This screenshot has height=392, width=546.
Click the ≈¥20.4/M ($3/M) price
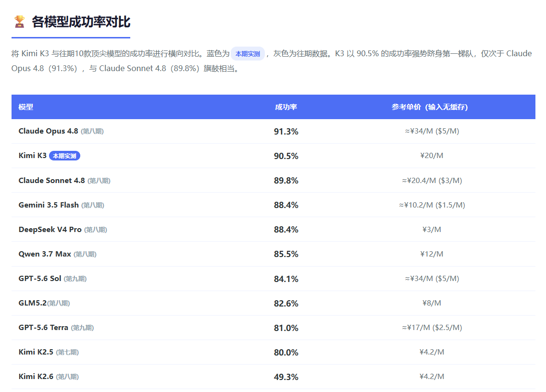click(432, 180)
